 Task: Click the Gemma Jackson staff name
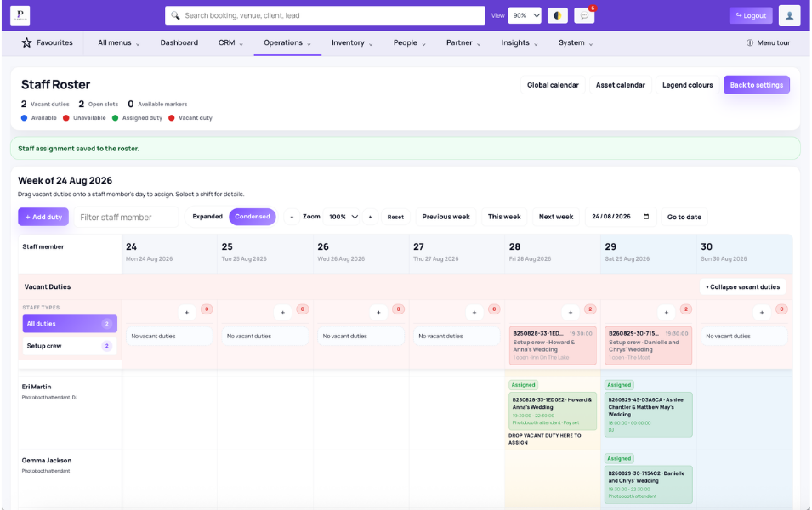point(47,461)
